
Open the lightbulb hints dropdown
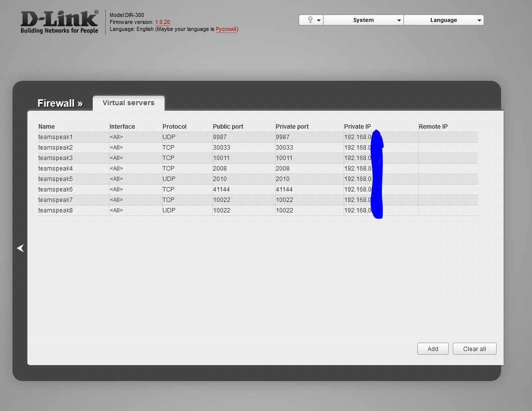[x=310, y=20]
